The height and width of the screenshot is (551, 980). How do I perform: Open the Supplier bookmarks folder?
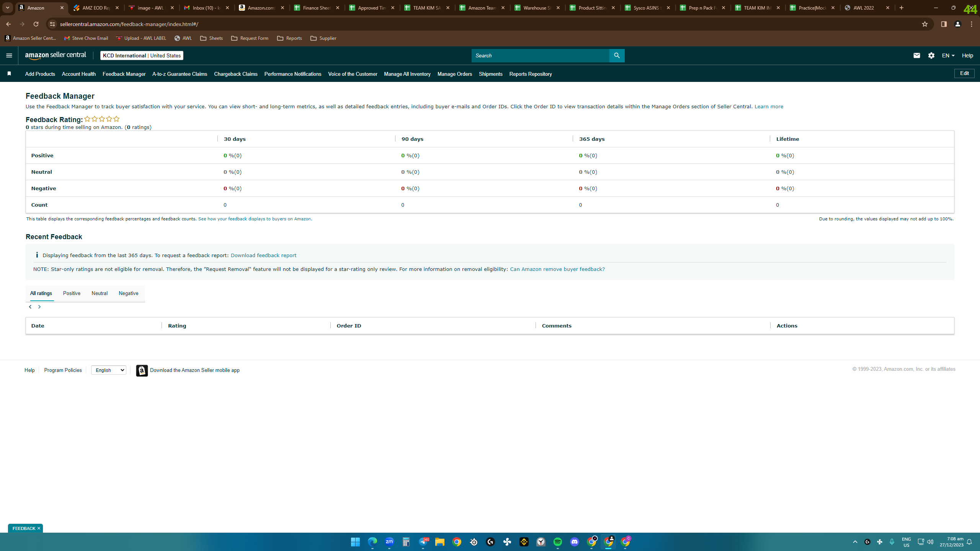(x=323, y=38)
